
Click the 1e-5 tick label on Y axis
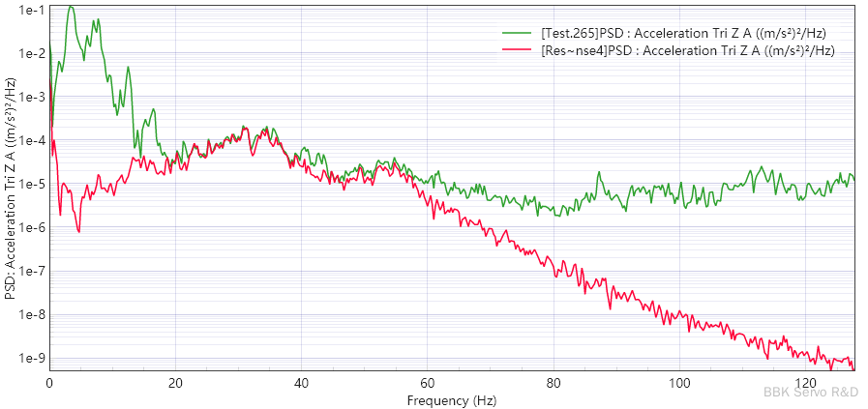[32, 185]
